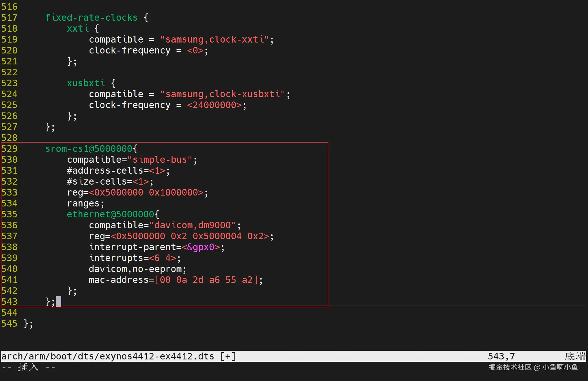
Task: Click the xusbxti node label
Action: [86, 83]
